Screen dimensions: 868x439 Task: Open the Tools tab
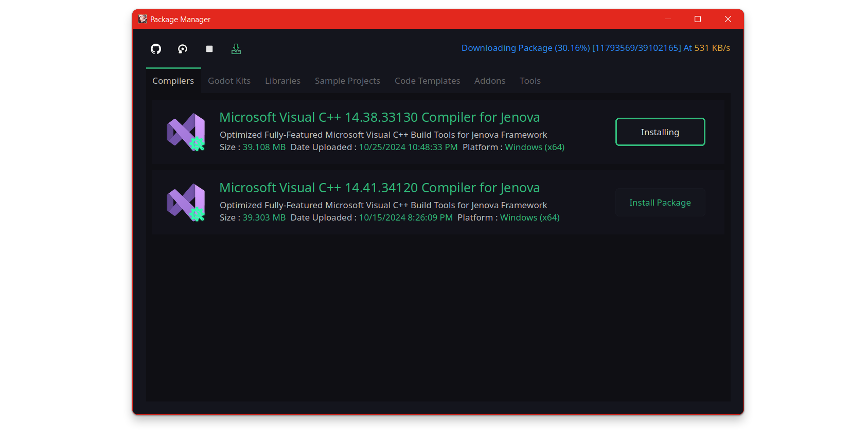[x=530, y=81]
